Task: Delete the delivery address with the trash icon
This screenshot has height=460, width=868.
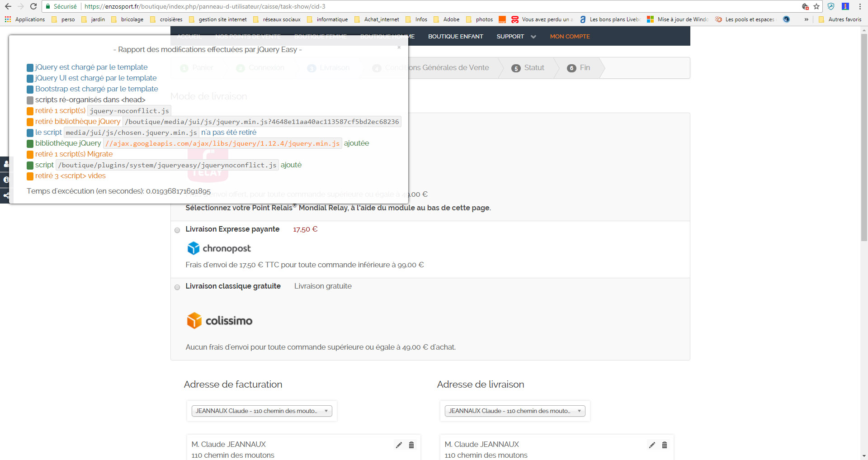Action: pyautogui.click(x=665, y=445)
